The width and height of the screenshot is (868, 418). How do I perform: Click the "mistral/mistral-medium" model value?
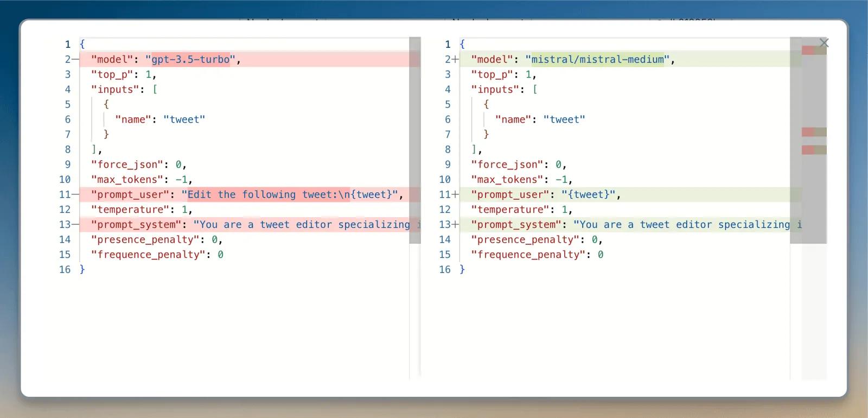(x=597, y=59)
